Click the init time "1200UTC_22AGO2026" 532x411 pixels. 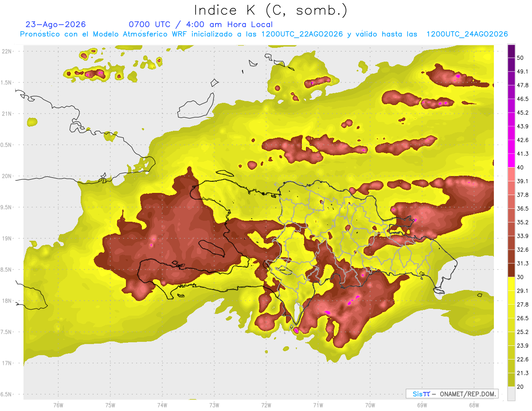coord(302,34)
